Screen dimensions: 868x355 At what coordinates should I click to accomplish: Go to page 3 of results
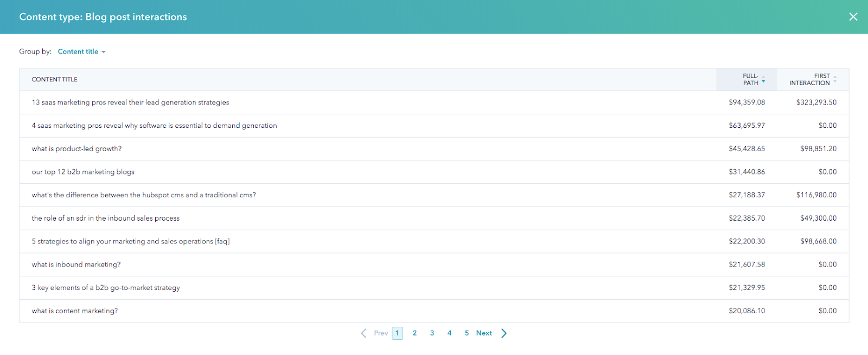[432, 333]
